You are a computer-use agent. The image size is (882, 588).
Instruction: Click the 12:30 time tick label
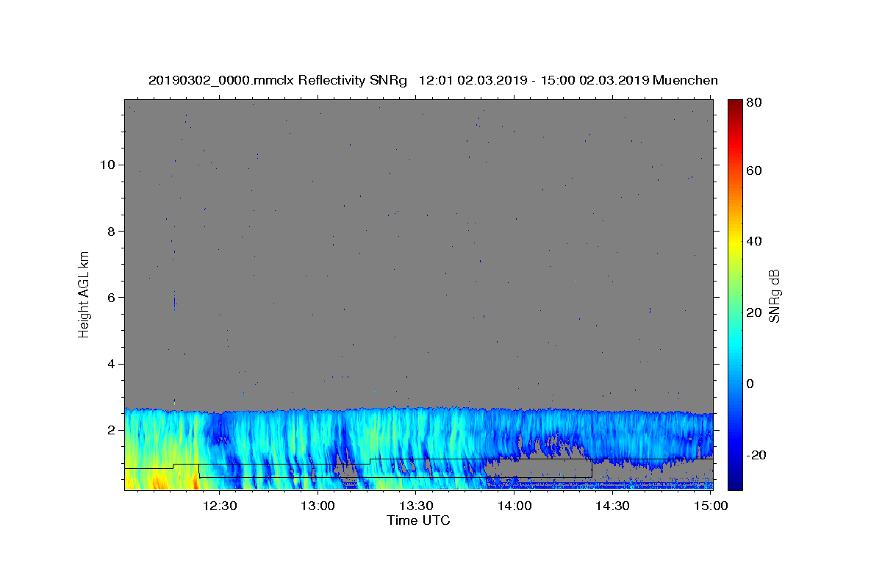220,506
